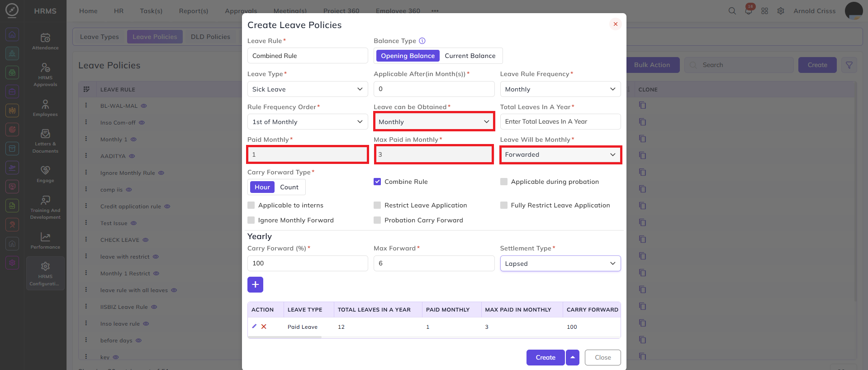Click the Max Forward input field
Screen dimensions: 868x370
434,263
